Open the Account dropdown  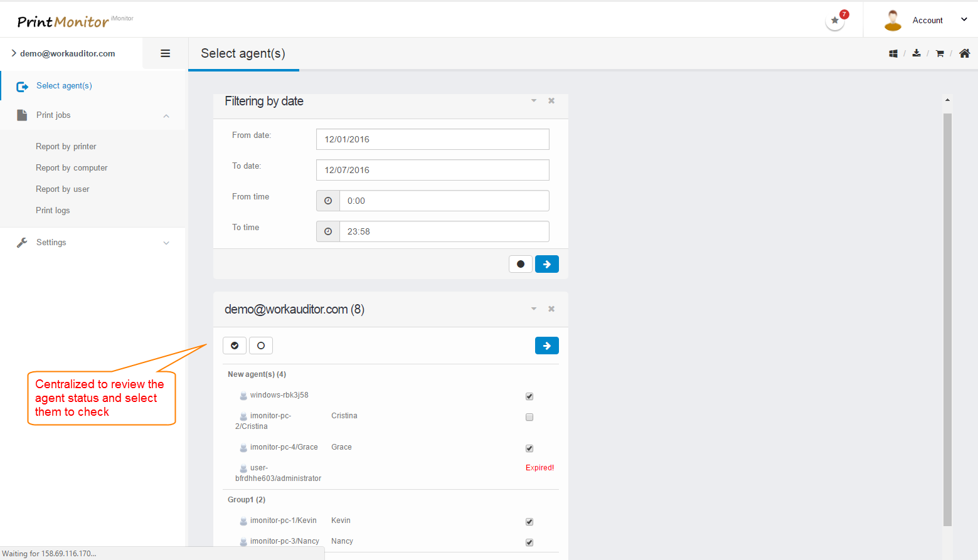928,20
